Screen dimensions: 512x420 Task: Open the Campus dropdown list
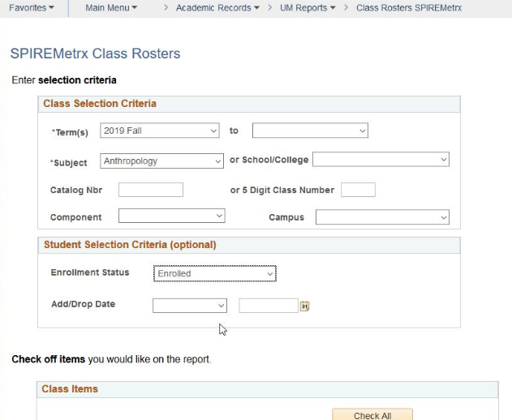(x=382, y=217)
